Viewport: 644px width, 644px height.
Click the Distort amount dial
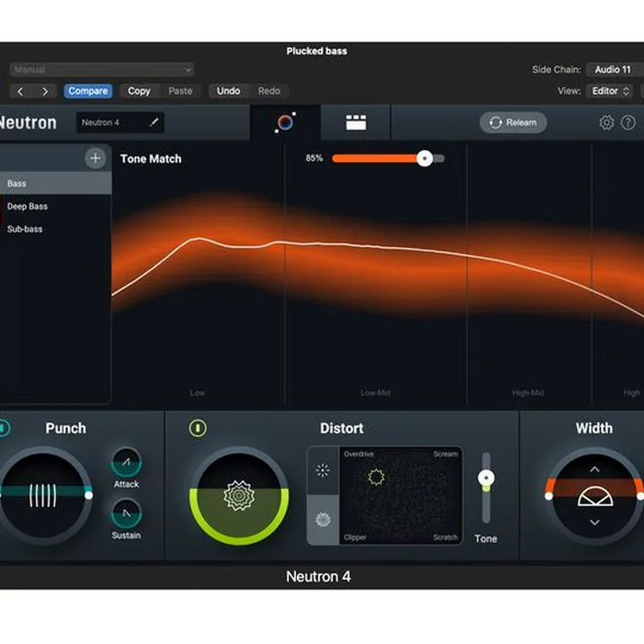pos(239,496)
